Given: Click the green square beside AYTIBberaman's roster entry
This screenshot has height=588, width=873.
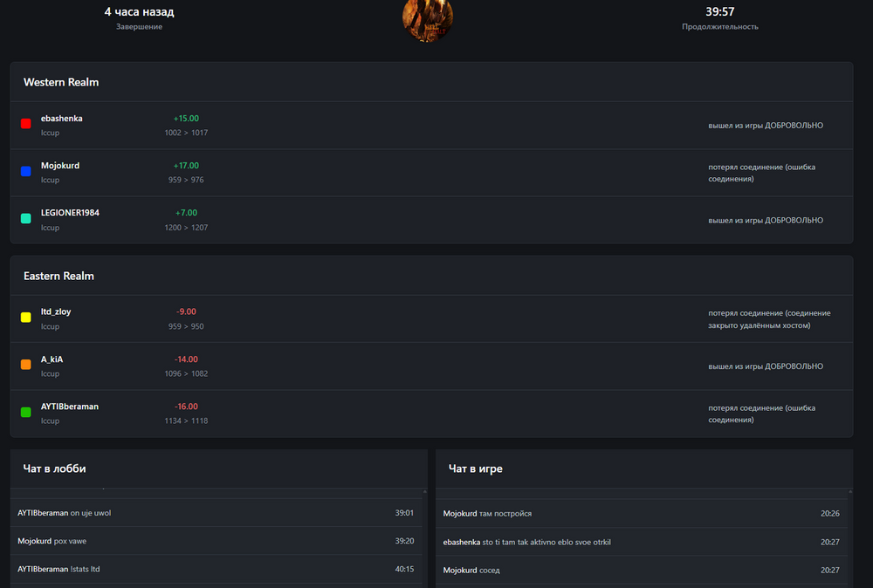Looking at the screenshot, I should (x=26, y=412).
